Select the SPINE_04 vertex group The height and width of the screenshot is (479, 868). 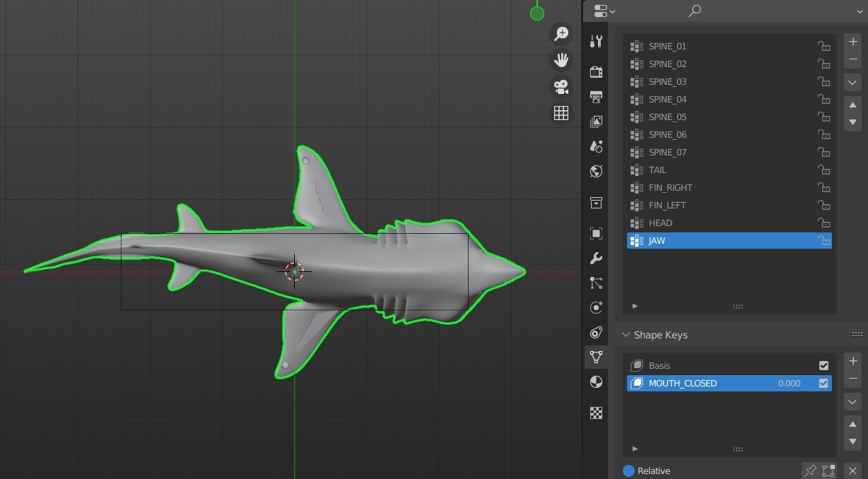point(667,99)
